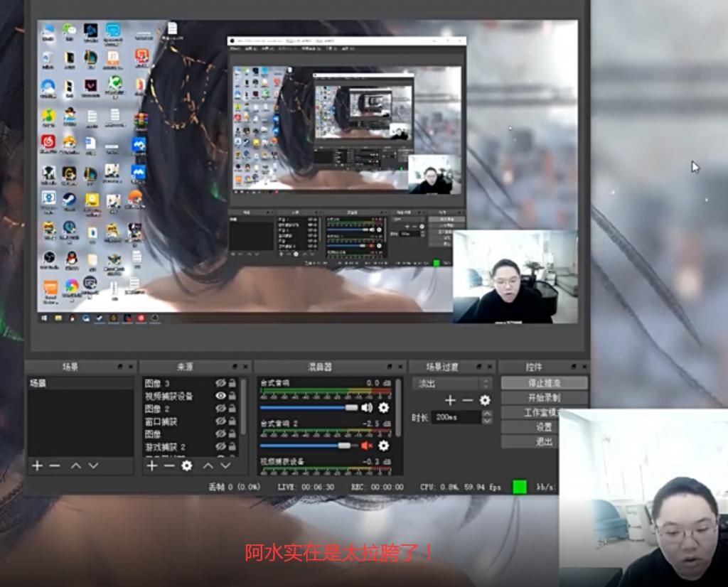Click the CPU: 0.8%, 59.94 fps status text
The image size is (728, 587).
460,487
